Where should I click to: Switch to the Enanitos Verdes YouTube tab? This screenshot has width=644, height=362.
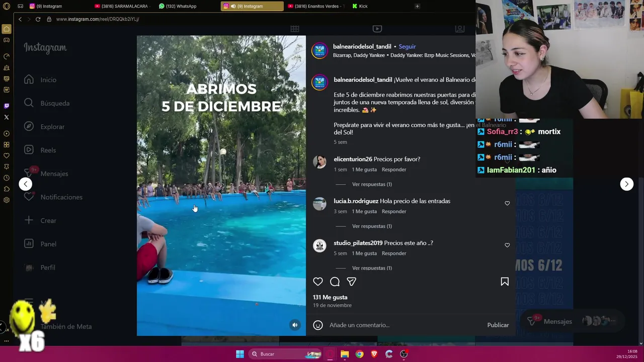pos(317,6)
